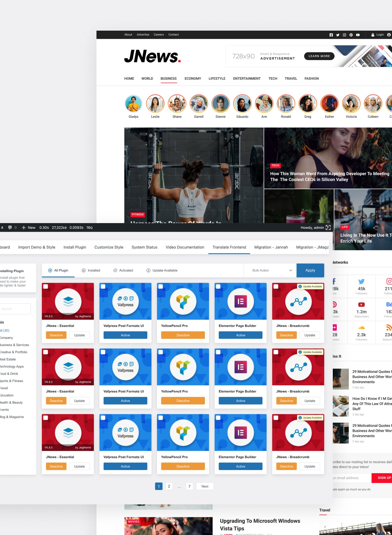Open Eduardo's story avatar
The height and width of the screenshot is (535, 392).
(242, 104)
